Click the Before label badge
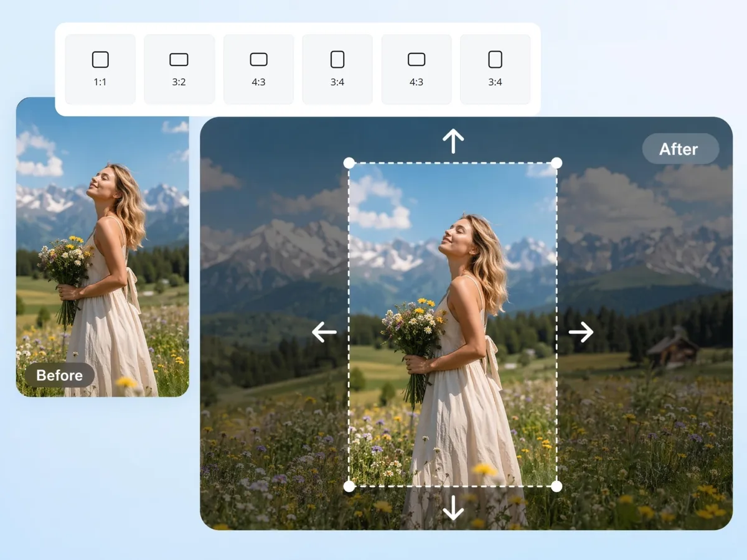This screenshot has width=747, height=560. point(60,375)
